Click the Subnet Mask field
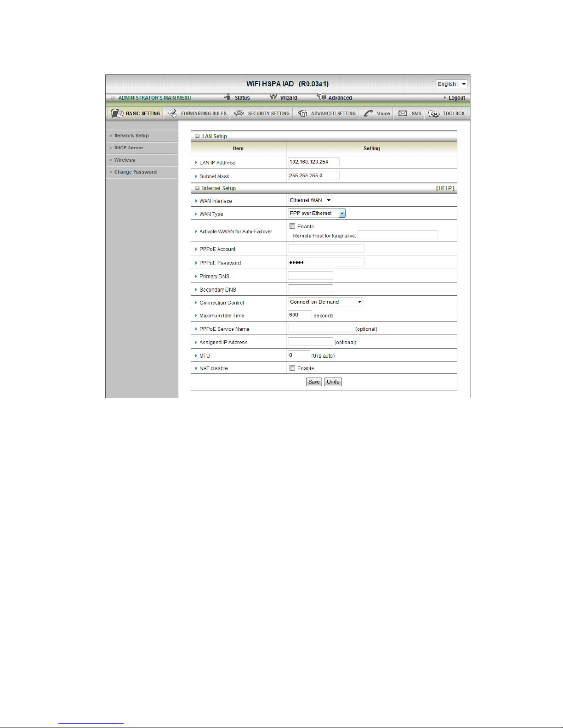 click(x=313, y=175)
